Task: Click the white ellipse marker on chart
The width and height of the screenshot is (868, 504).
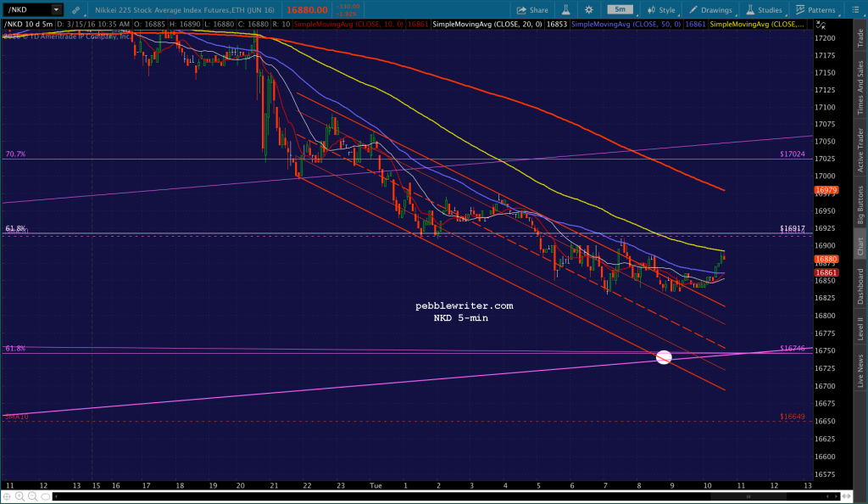Action: (664, 357)
